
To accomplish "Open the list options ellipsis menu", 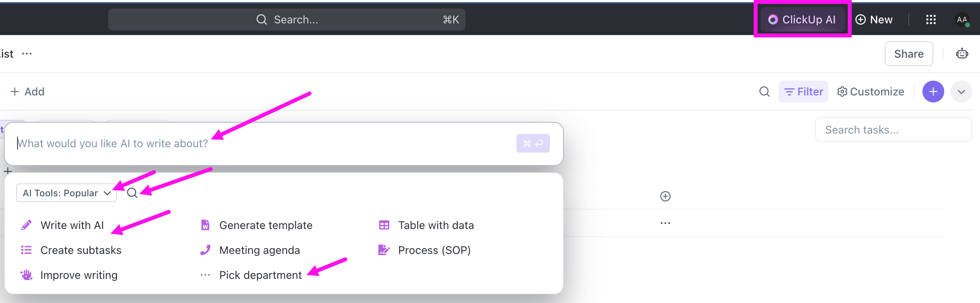I will pyautogui.click(x=27, y=53).
